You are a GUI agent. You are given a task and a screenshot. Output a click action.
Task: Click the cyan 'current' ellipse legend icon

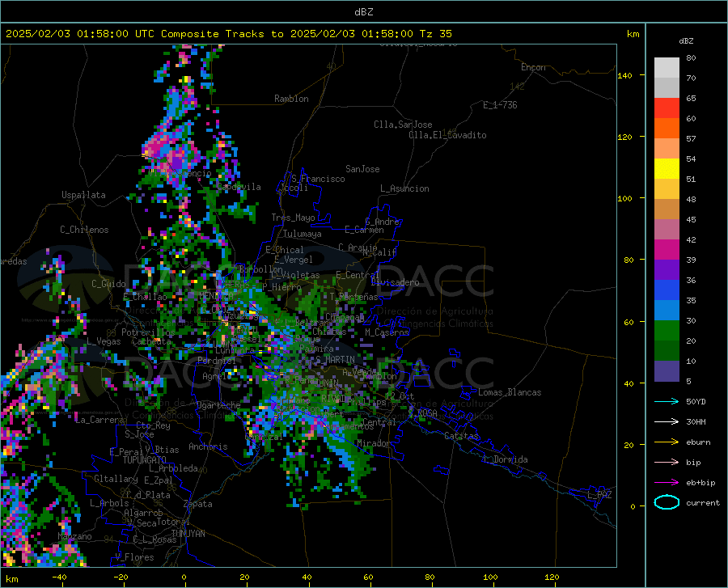point(667,502)
